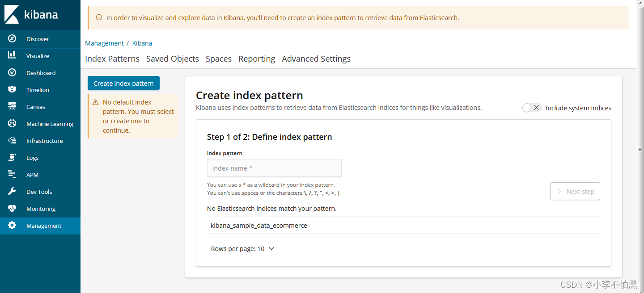Viewport: 644px width, 293px height.
Task: Open Machine Learning from sidebar
Action: [40, 124]
